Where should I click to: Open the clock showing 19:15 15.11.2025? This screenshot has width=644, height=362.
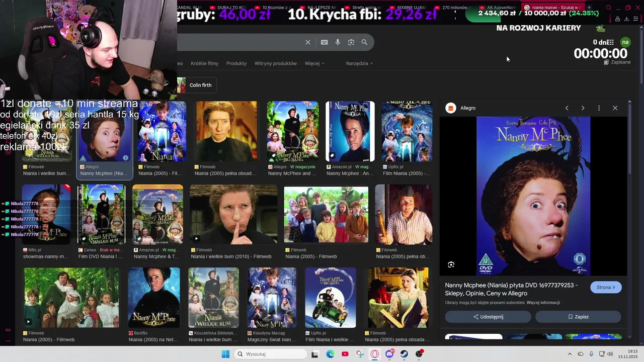click(628, 354)
